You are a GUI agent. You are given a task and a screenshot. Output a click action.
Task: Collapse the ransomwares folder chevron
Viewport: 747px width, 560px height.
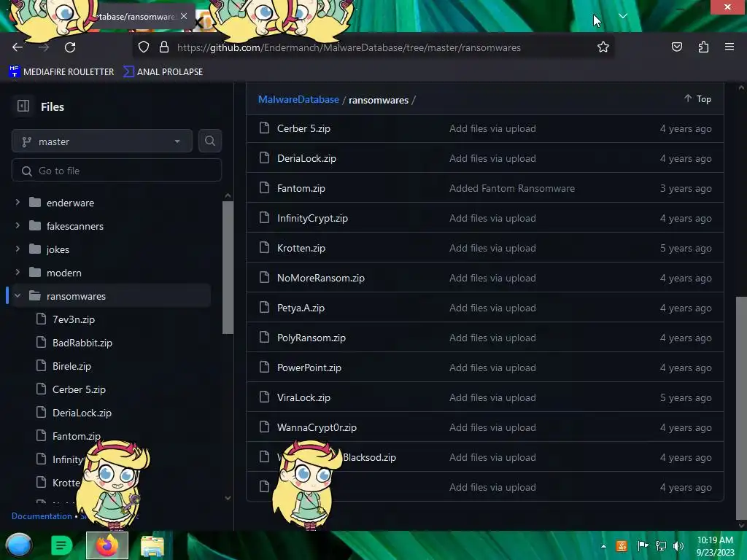pos(18,296)
